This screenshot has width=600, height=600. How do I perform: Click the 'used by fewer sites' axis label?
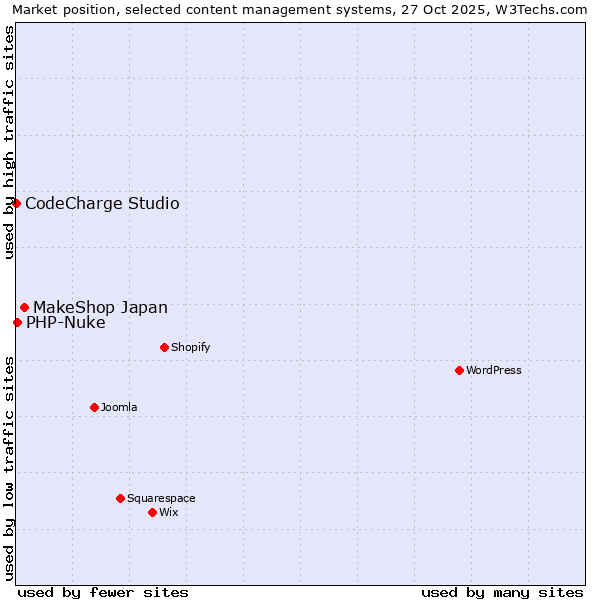tap(103, 592)
